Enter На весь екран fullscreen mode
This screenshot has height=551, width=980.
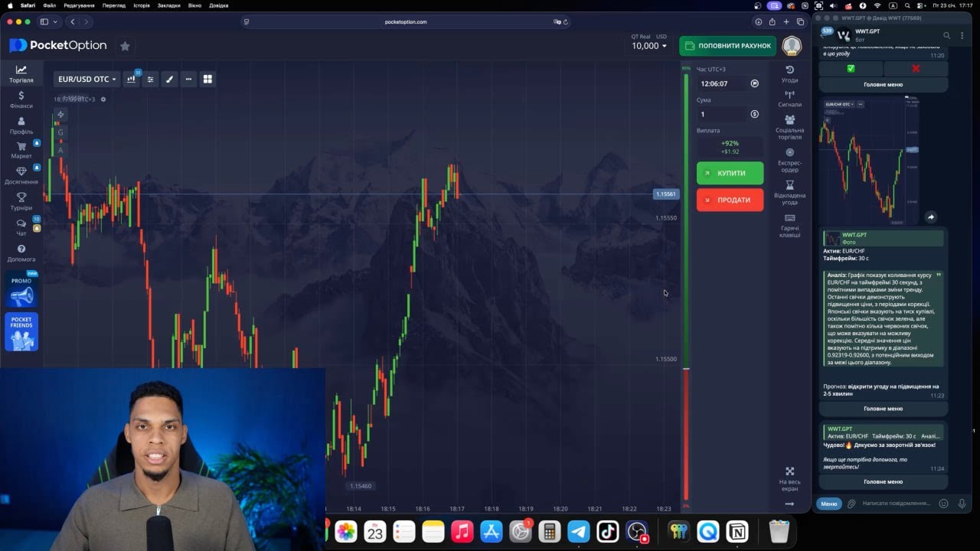click(x=789, y=479)
